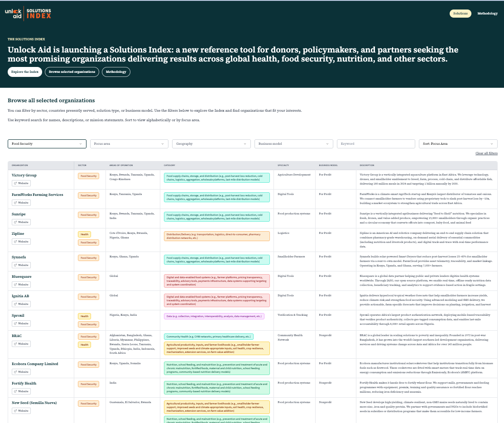Click Clear all filters link
The width and height of the screenshot is (504, 423).
point(486,153)
